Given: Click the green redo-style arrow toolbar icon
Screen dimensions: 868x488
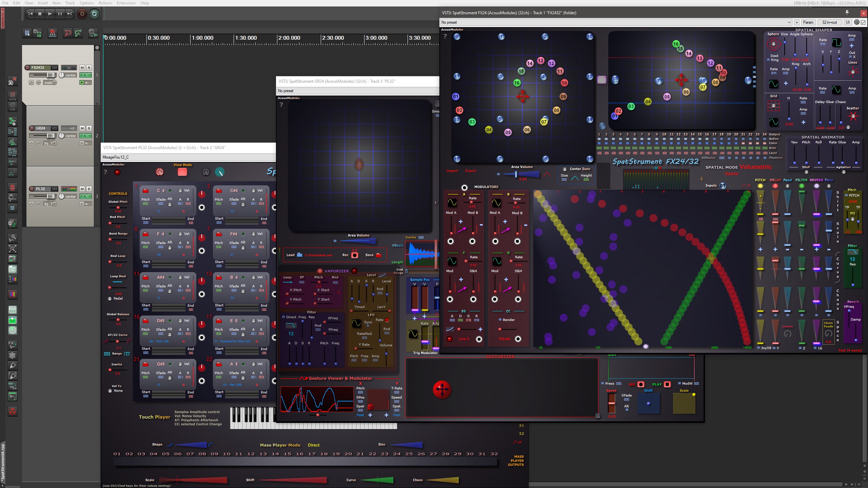Looking at the screenshot, I should (x=78, y=33).
